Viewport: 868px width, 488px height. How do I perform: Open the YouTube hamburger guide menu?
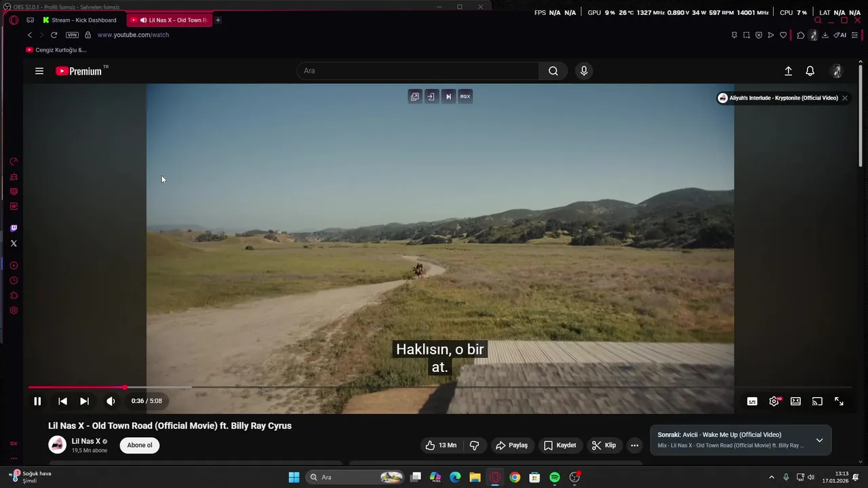coord(39,71)
